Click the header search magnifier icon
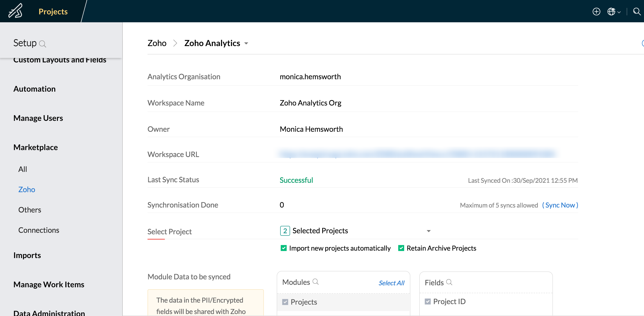Viewport: 644px width, 316px height. tap(637, 11)
